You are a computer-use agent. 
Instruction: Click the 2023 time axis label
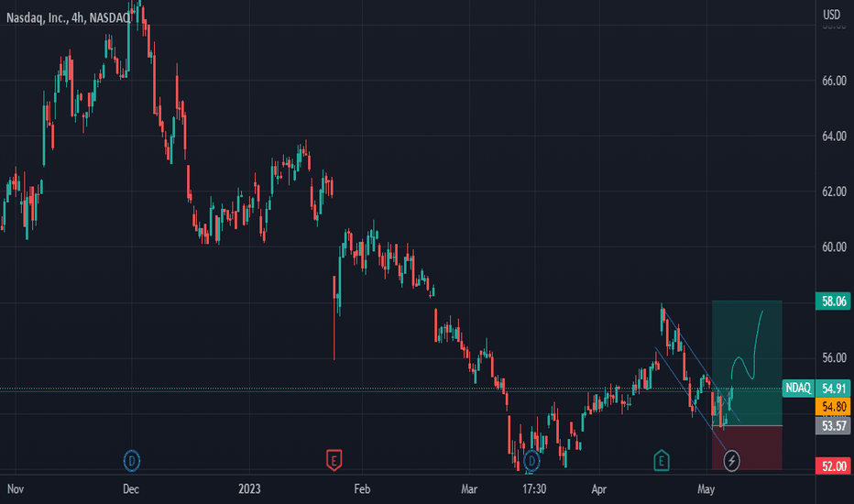coord(249,488)
